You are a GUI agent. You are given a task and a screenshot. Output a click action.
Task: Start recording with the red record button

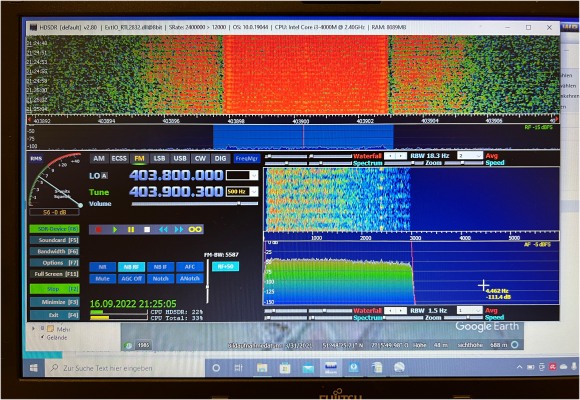(98, 229)
